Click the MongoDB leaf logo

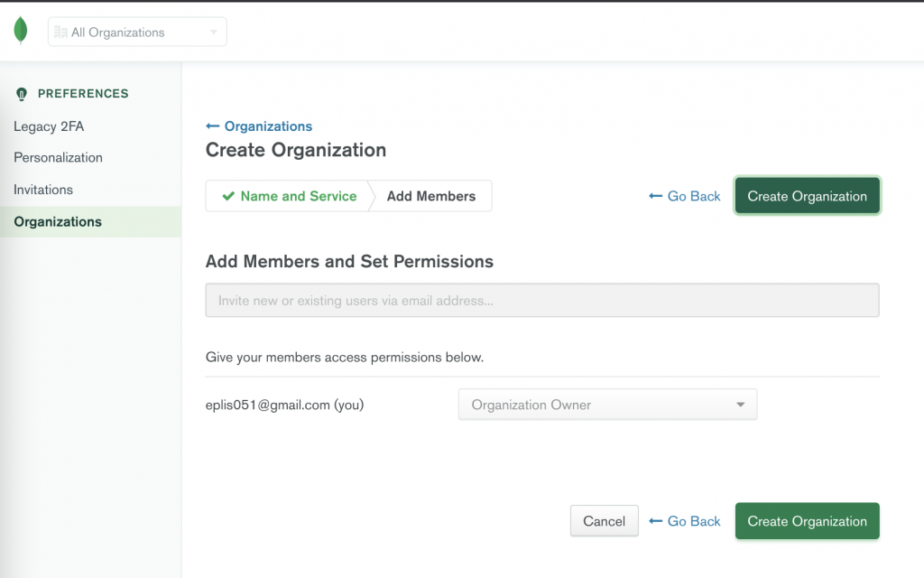20,31
